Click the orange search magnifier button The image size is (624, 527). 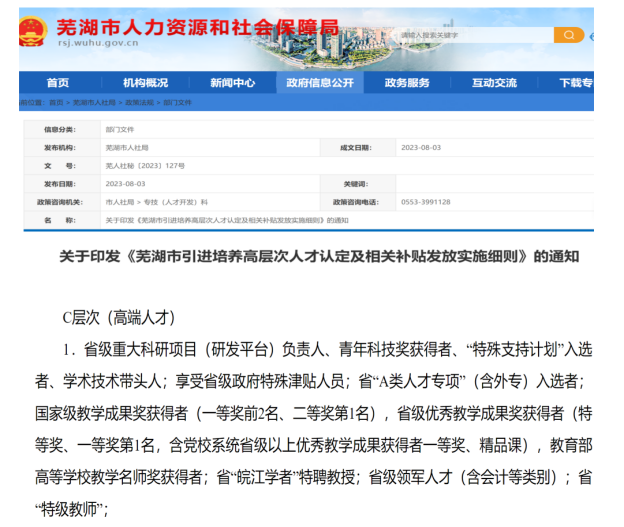pyautogui.click(x=569, y=35)
